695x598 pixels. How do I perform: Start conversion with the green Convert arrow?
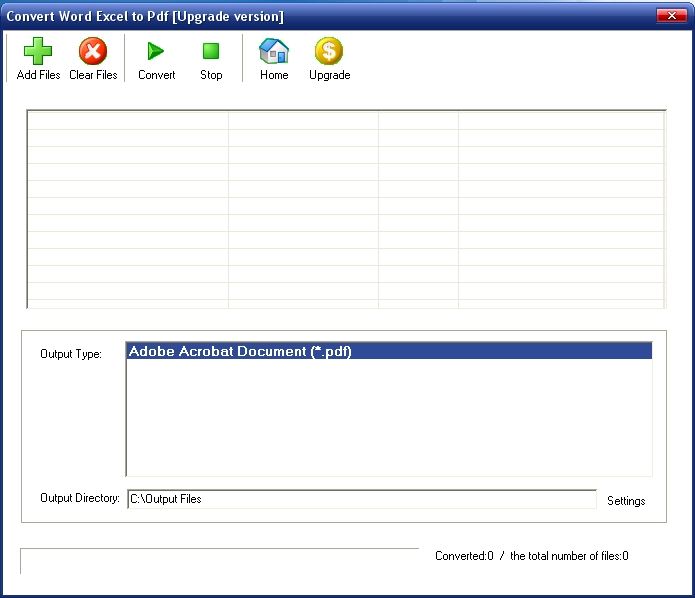point(156,51)
